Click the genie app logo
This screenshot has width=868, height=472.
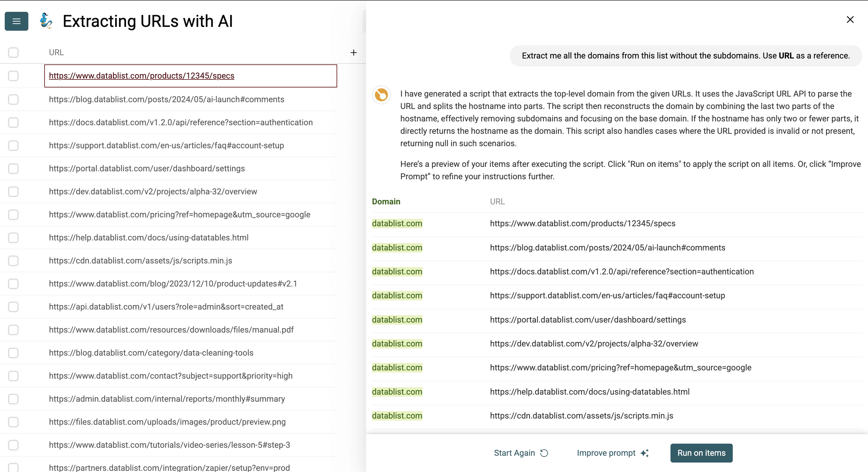tap(46, 21)
